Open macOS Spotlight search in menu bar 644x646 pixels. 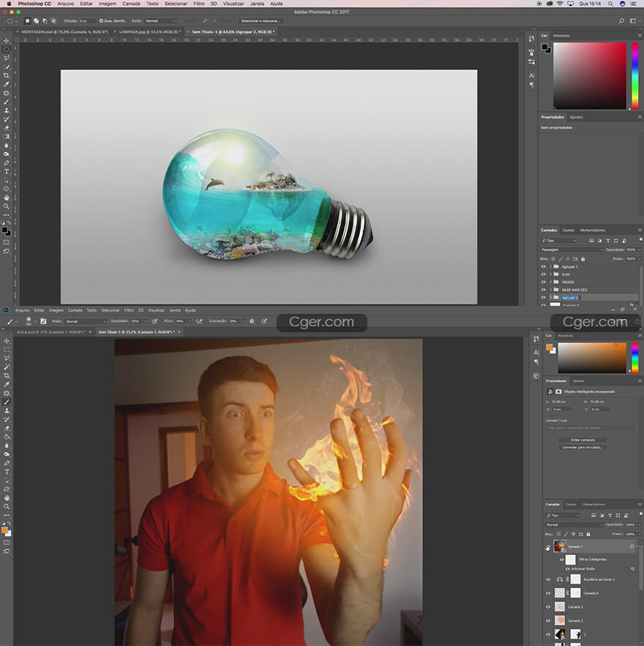[x=610, y=4]
